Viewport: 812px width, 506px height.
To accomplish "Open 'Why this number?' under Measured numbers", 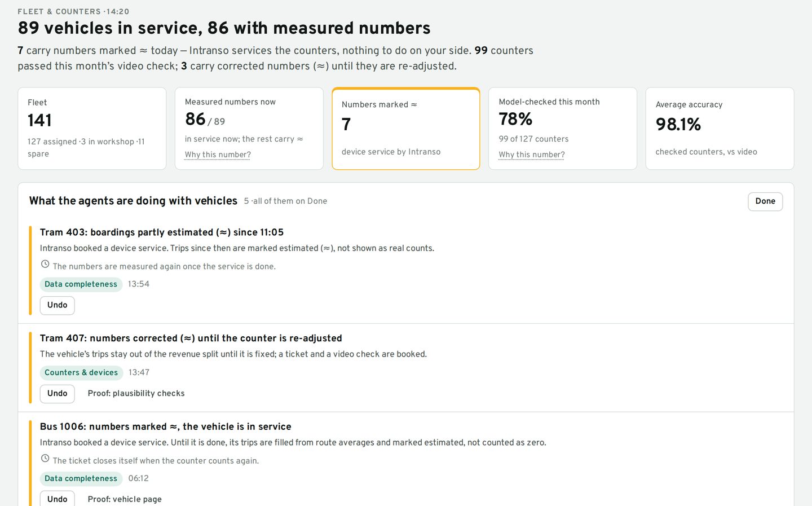I will pyautogui.click(x=218, y=155).
